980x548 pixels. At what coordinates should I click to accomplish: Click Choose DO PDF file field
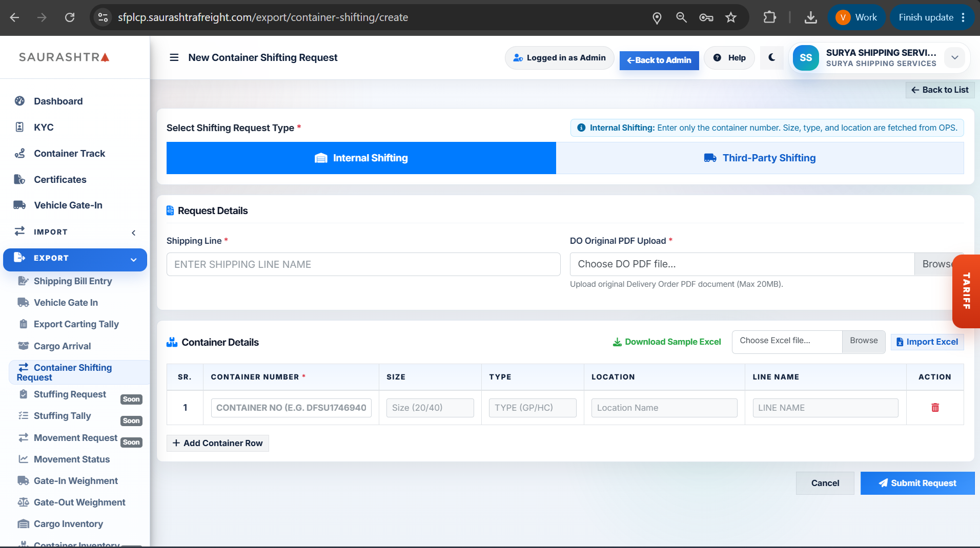(742, 264)
